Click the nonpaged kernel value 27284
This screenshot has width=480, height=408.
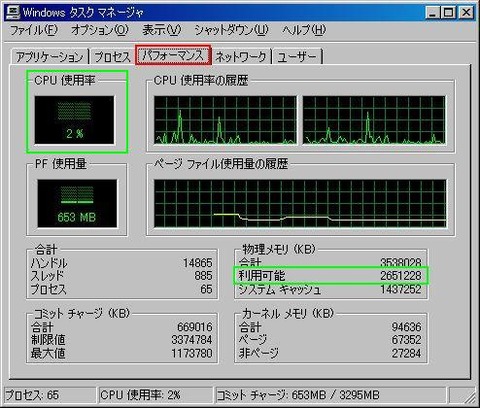[407, 353]
